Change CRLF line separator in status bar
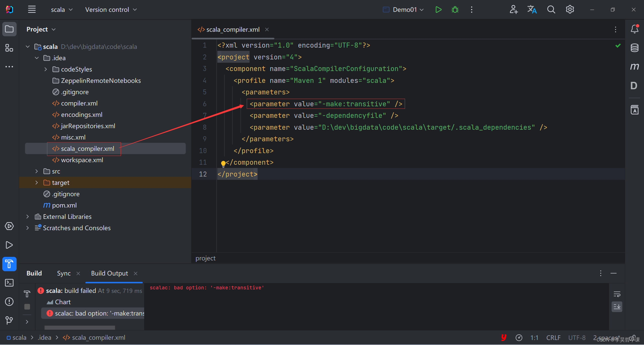 (x=553, y=337)
